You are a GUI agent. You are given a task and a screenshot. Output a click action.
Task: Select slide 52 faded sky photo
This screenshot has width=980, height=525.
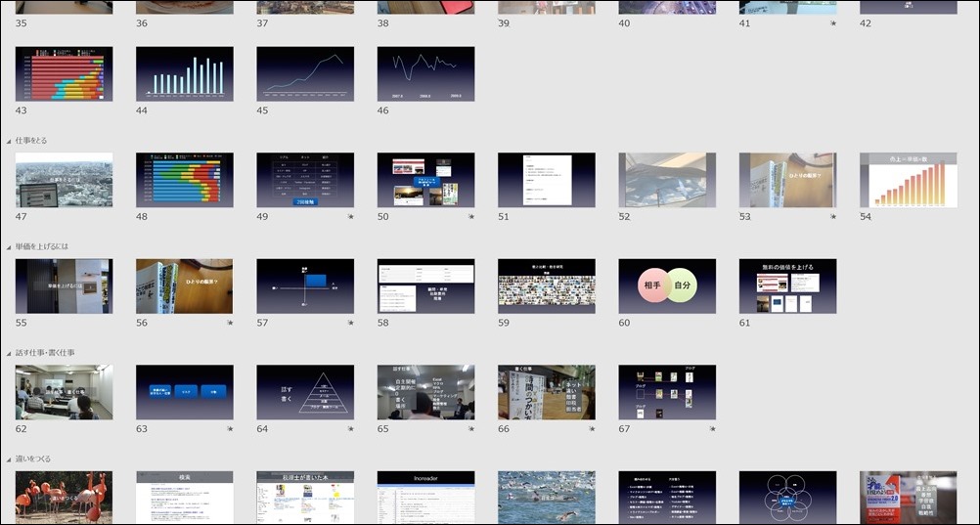click(x=667, y=180)
